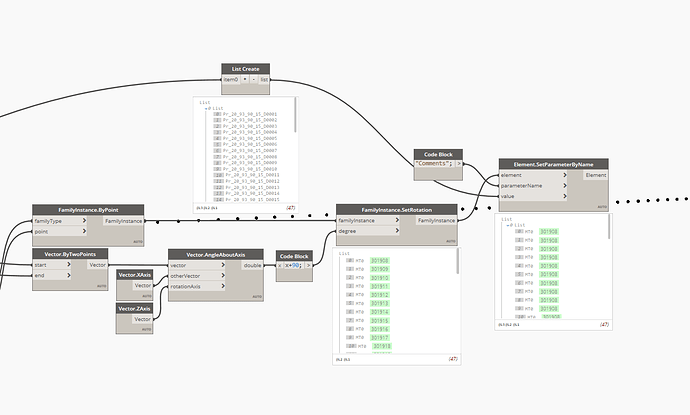This screenshot has width=690, height=415.
Task: Select the Vector.AngleAboutAxis node header
Action: pyautogui.click(x=216, y=254)
